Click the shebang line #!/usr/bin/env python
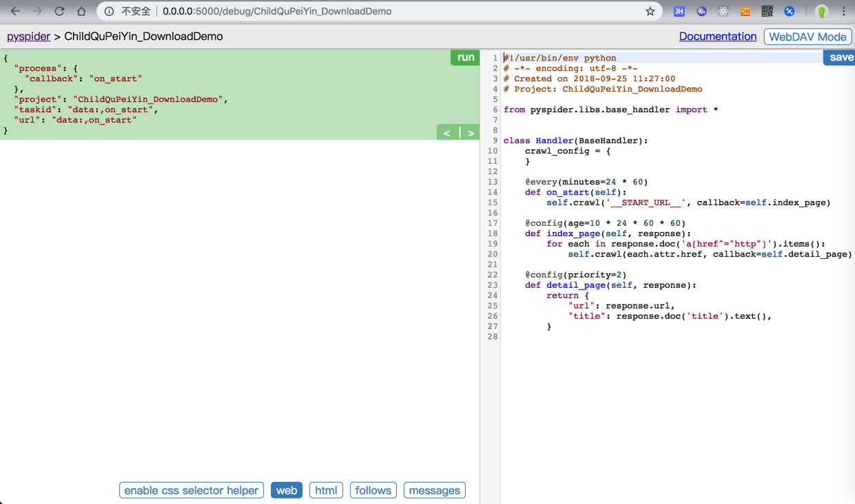This screenshot has width=855, height=504. click(560, 58)
